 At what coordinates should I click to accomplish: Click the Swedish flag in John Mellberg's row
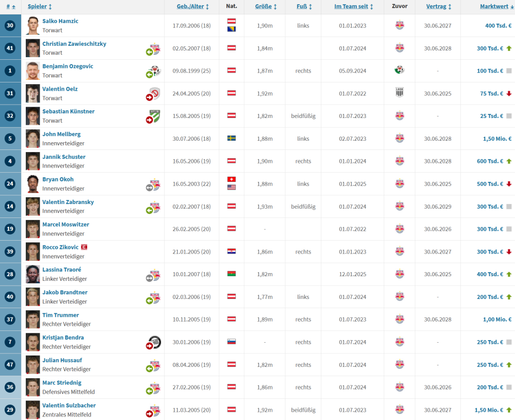pos(232,139)
